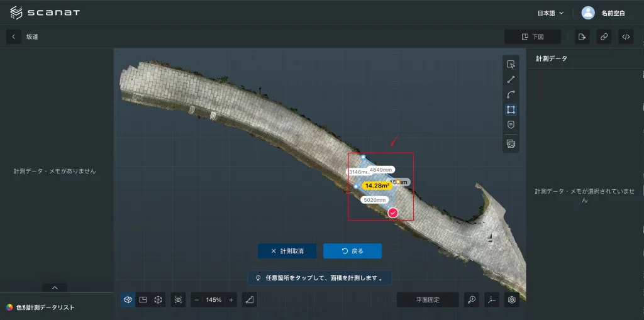Click the export file icon

pos(582,36)
